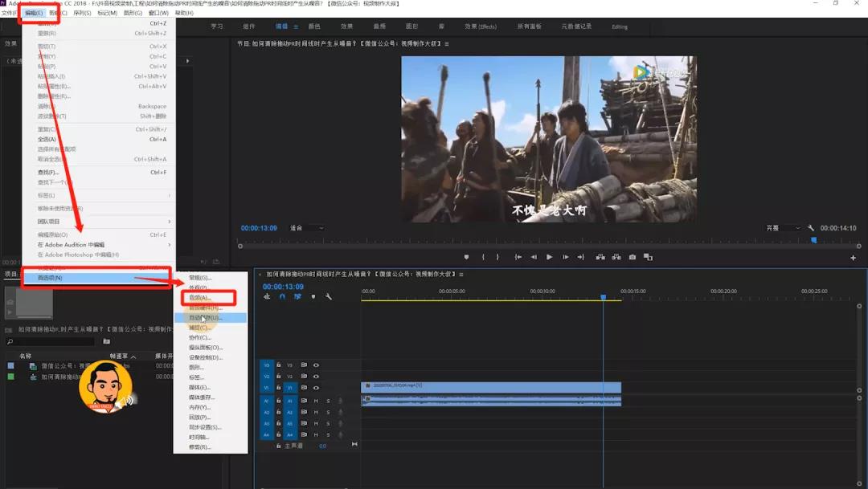
Task: Open Program monitor settings wrench
Action: pos(811,228)
